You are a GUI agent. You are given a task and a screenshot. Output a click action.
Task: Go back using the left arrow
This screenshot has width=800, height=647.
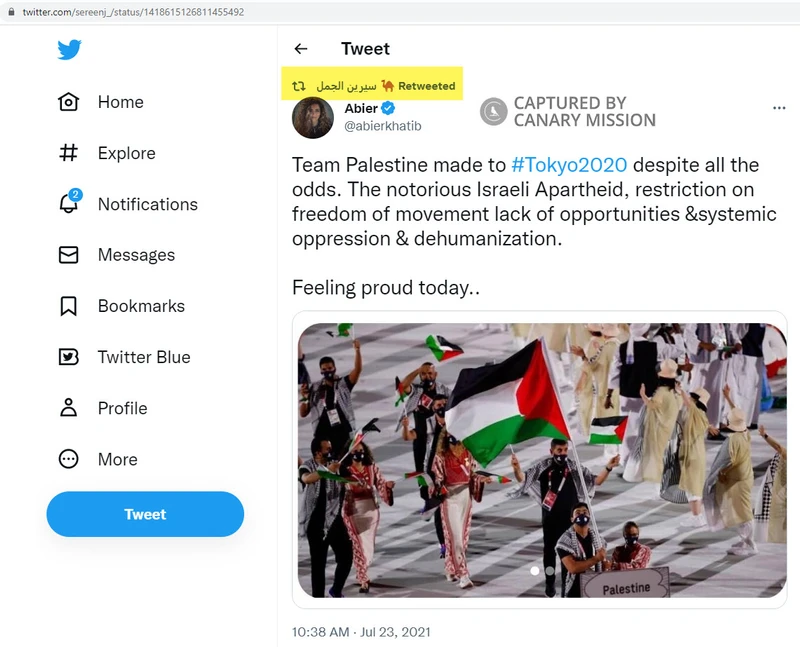(x=300, y=49)
